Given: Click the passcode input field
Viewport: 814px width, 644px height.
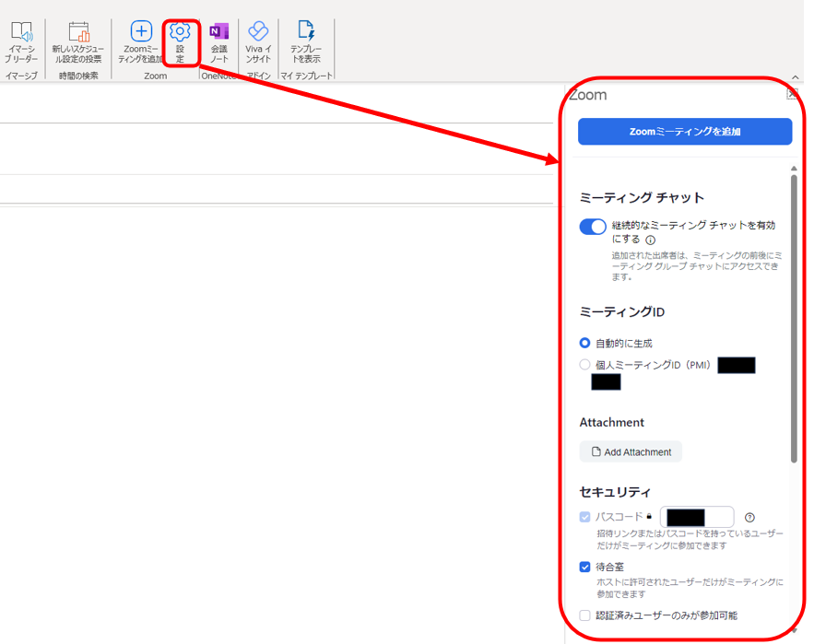Looking at the screenshot, I should pyautogui.click(x=697, y=517).
